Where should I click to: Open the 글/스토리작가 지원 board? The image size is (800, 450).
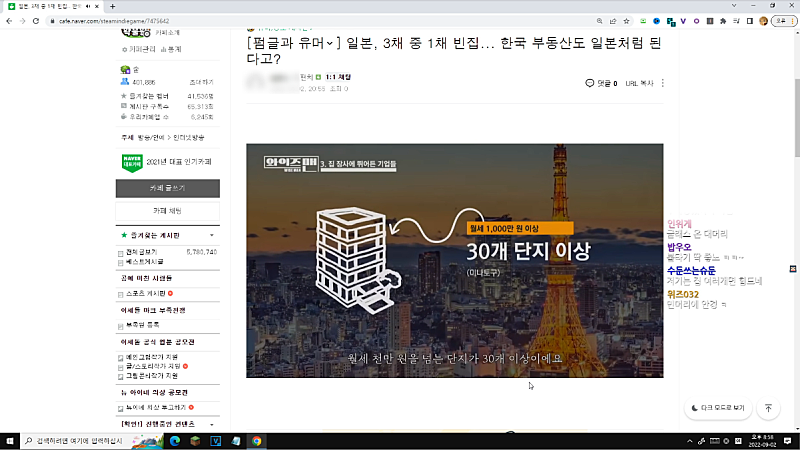(x=153, y=366)
